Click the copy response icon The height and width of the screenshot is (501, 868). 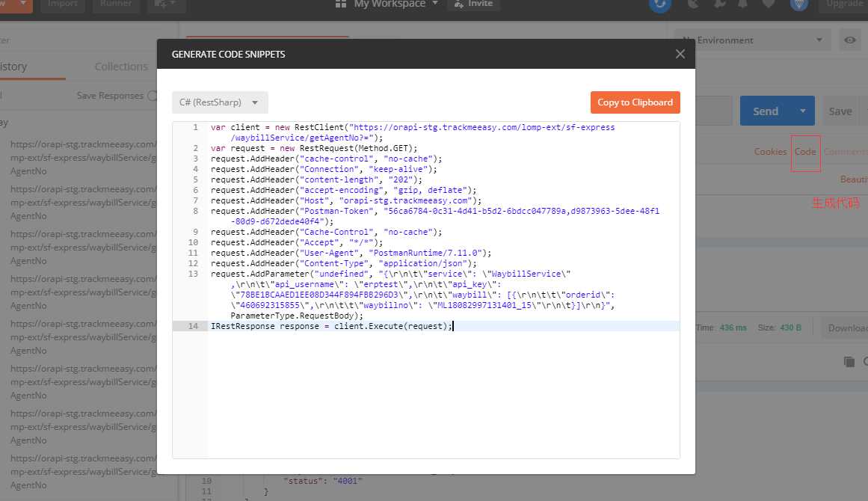tap(849, 361)
